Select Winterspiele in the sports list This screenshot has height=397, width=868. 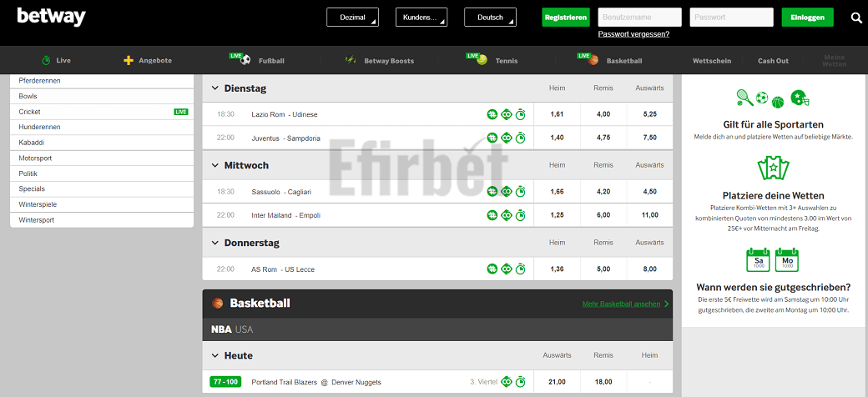(x=102, y=204)
